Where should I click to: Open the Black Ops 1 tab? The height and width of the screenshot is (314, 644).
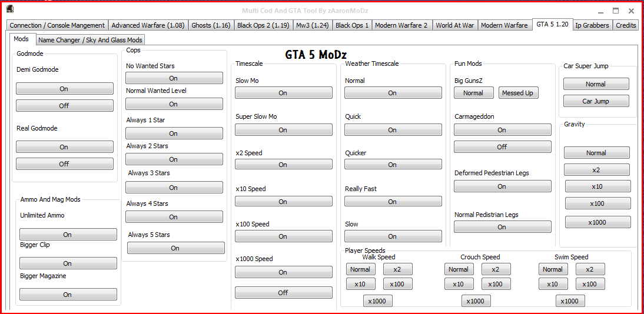[352, 25]
